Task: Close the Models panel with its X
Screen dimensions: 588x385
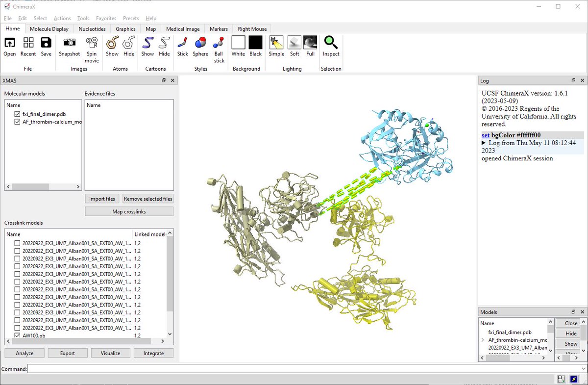Action: pos(582,312)
